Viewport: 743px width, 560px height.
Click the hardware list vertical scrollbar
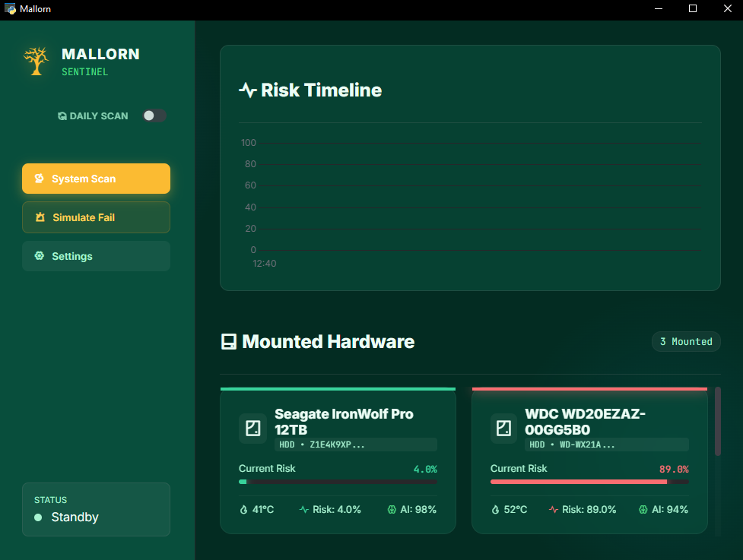click(x=718, y=422)
